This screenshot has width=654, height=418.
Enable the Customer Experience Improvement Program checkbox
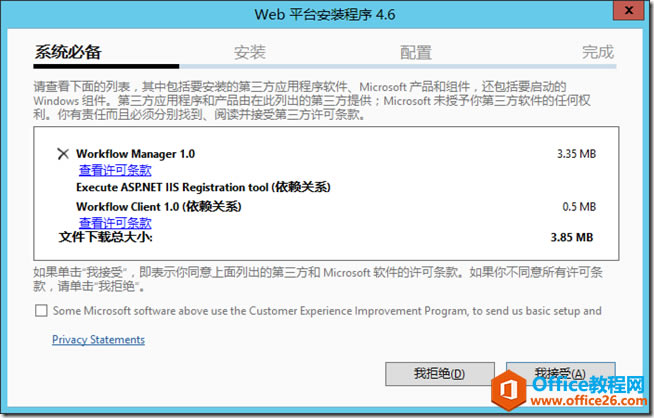[x=41, y=311]
